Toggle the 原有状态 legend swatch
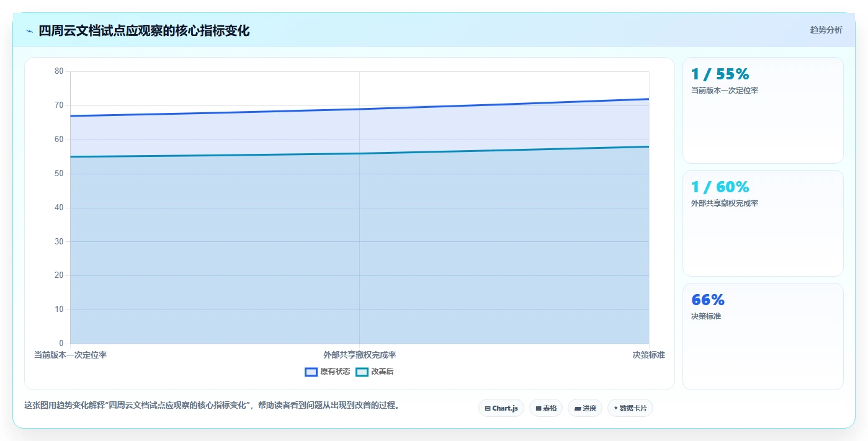The image size is (868, 441). coord(311,372)
